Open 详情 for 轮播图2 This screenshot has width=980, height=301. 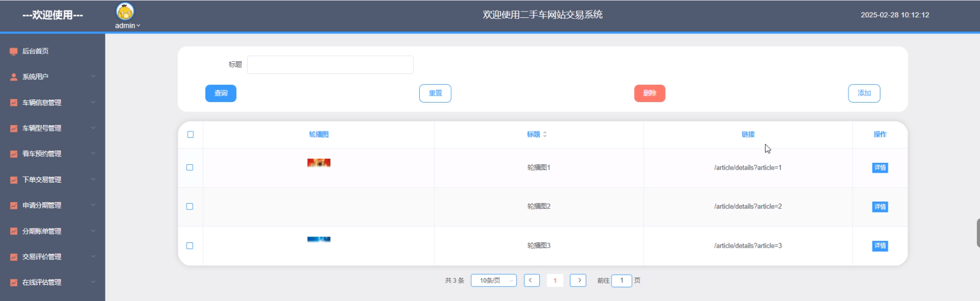[x=880, y=207]
